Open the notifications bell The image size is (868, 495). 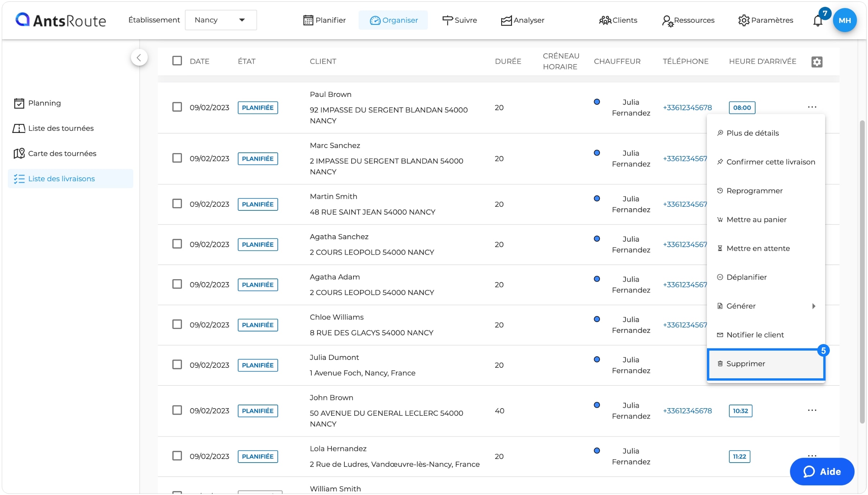pyautogui.click(x=818, y=21)
